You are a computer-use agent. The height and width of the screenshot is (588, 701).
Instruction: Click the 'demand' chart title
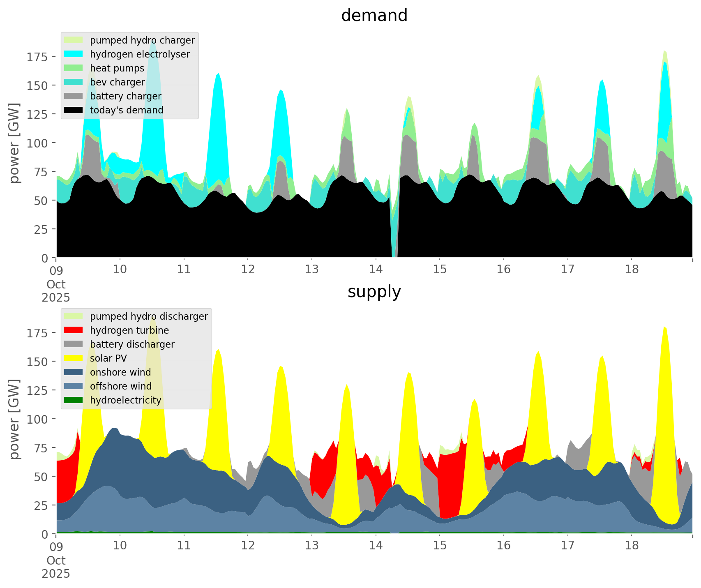coord(374,16)
